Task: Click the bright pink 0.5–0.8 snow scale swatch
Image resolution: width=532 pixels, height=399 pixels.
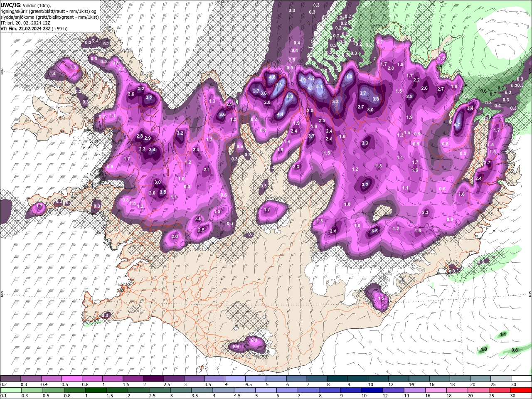Action: coord(71,379)
